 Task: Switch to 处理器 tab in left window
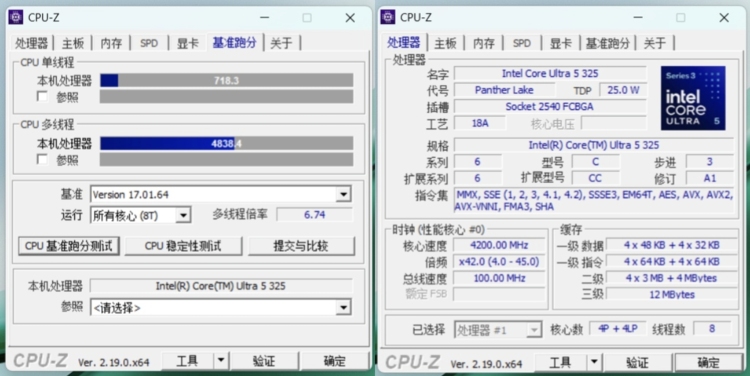pos(31,44)
